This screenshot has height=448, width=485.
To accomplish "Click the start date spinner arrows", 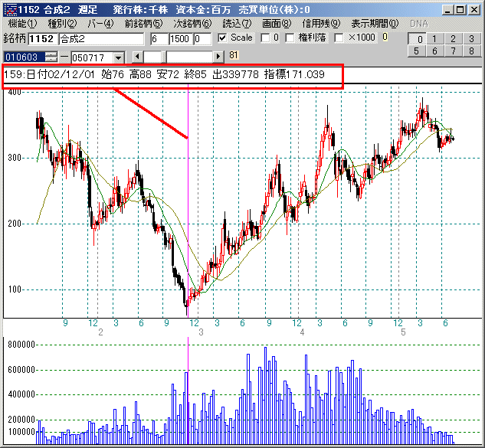I will 51,57.
